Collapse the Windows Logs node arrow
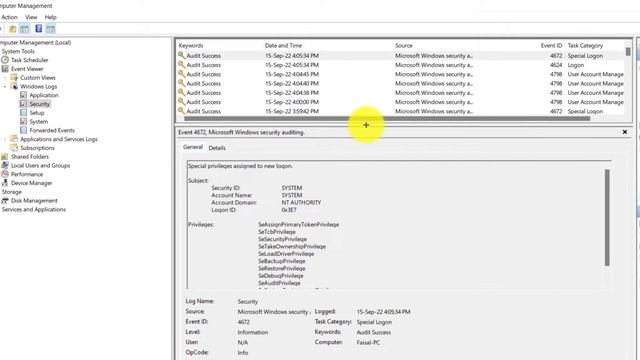This screenshot has height=360, width=640. coord(5,87)
